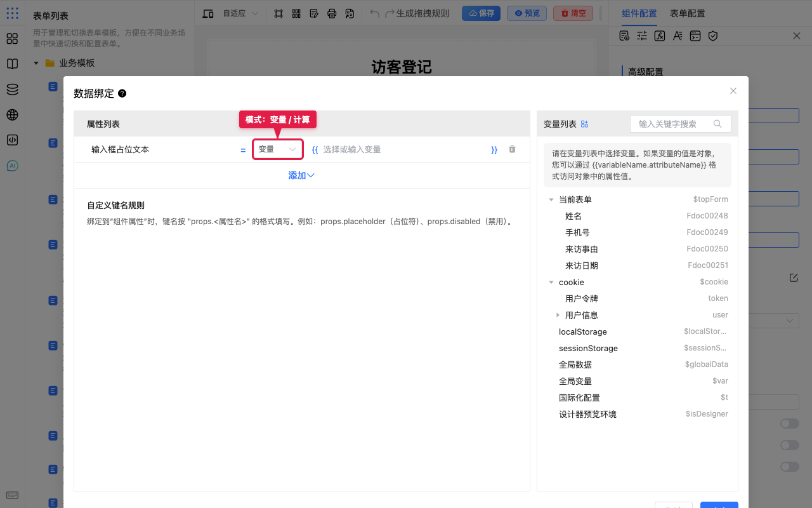Click the 预览 button
The image size is (812, 508).
(x=527, y=13)
